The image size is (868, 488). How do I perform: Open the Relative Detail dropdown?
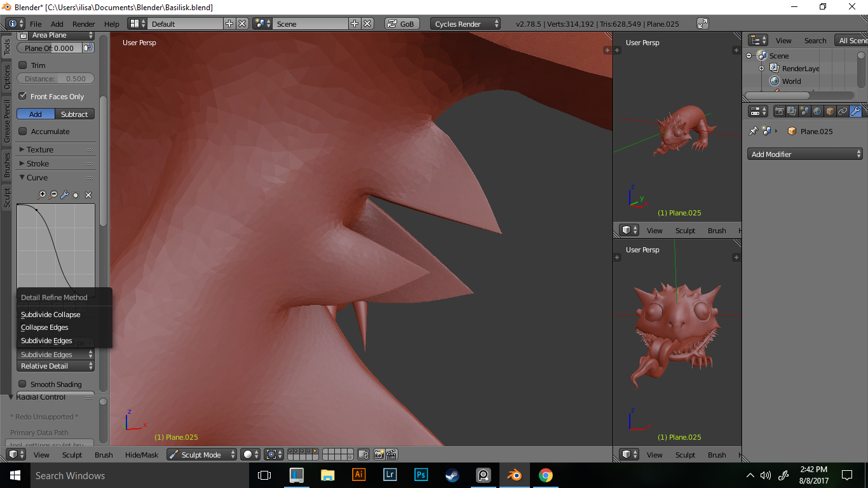(x=56, y=366)
